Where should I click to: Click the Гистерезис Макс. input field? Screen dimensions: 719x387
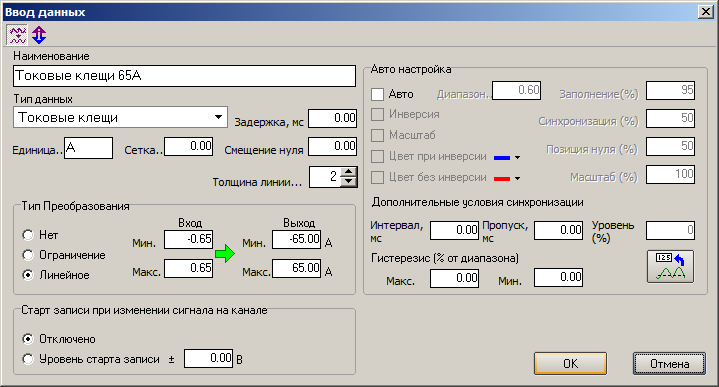(454, 278)
